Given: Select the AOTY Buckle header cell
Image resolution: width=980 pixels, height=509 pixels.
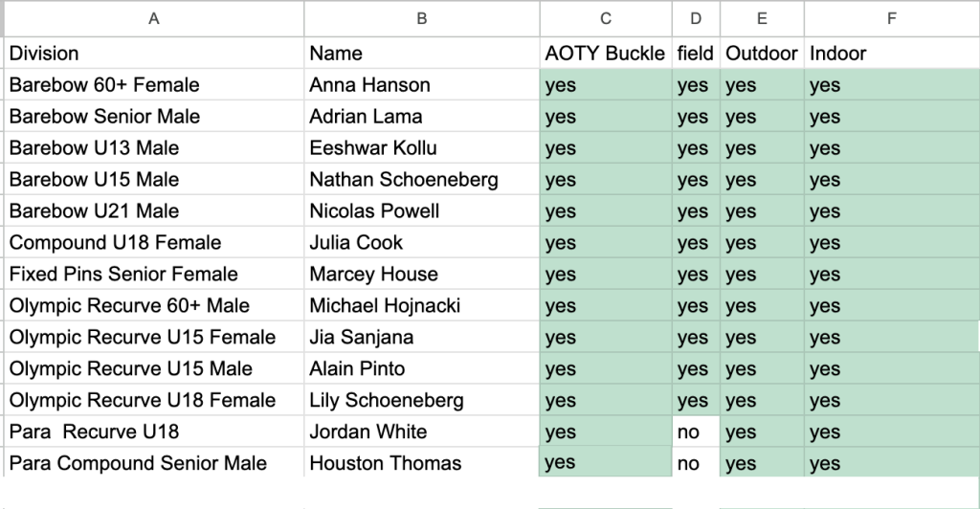Looking at the screenshot, I should pyautogui.click(x=605, y=54).
